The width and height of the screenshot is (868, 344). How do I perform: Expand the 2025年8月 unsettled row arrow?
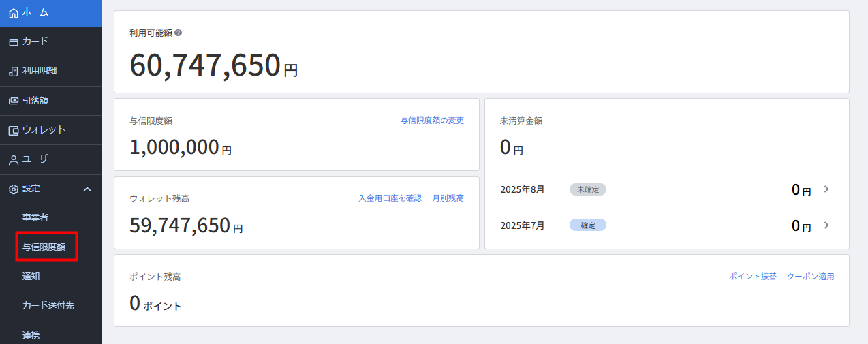tap(826, 189)
